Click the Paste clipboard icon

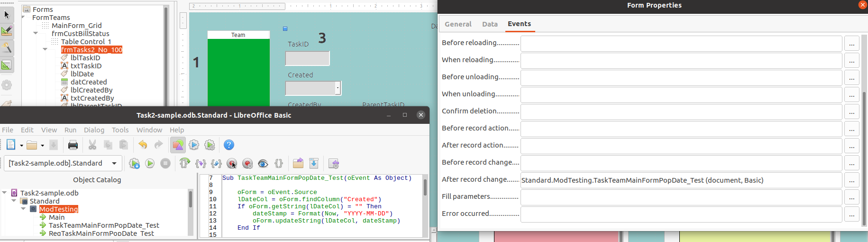coord(124,145)
